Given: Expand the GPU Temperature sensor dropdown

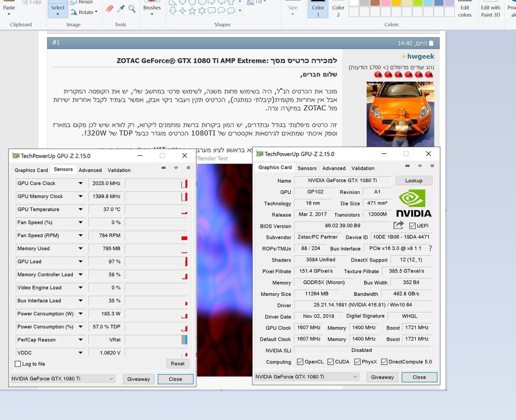Looking at the screenshot, I should pos(80,209).
